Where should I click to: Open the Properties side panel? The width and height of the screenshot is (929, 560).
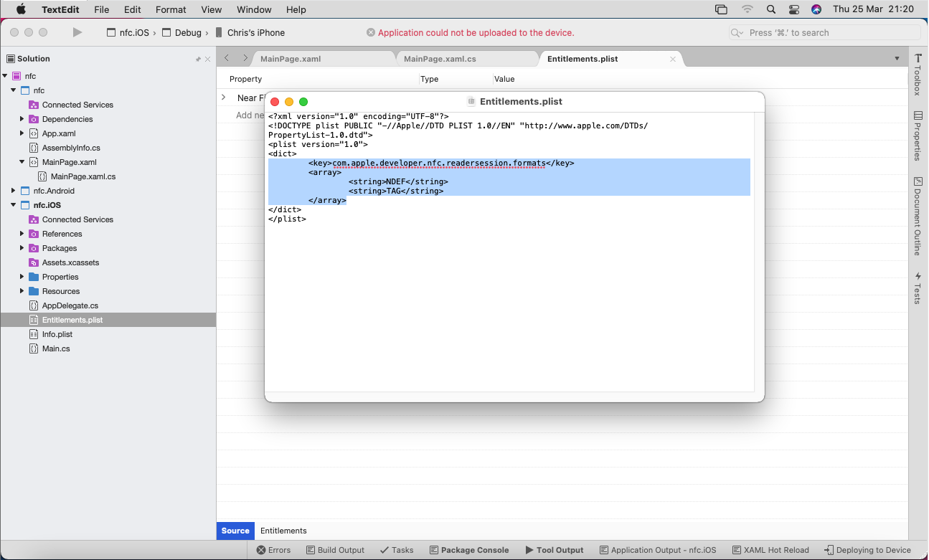(918, 136)
